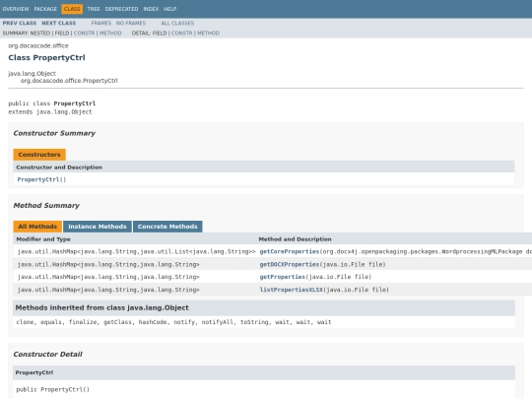Jump to Constr in Detail row
Image resolution: width=532 pixels, height=399 pixels.
click(x=182, y=33)
